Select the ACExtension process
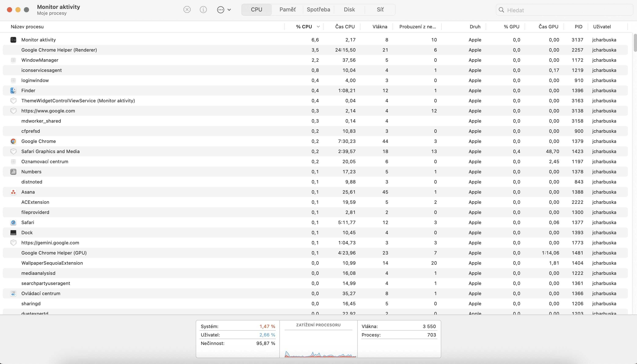This screenshot has width=637, height=364. pos(315,202)
